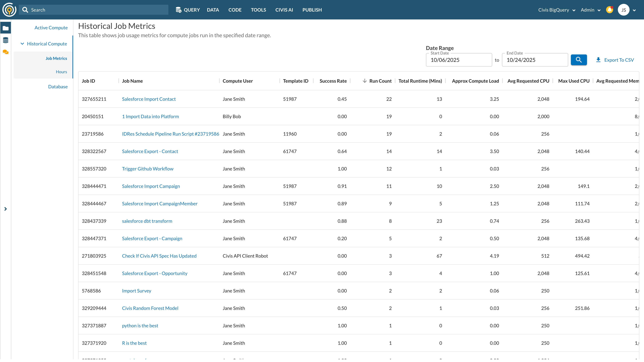Open the Hours sidebar item
Screen dimensions: 644x362
[x=61, y=72]
